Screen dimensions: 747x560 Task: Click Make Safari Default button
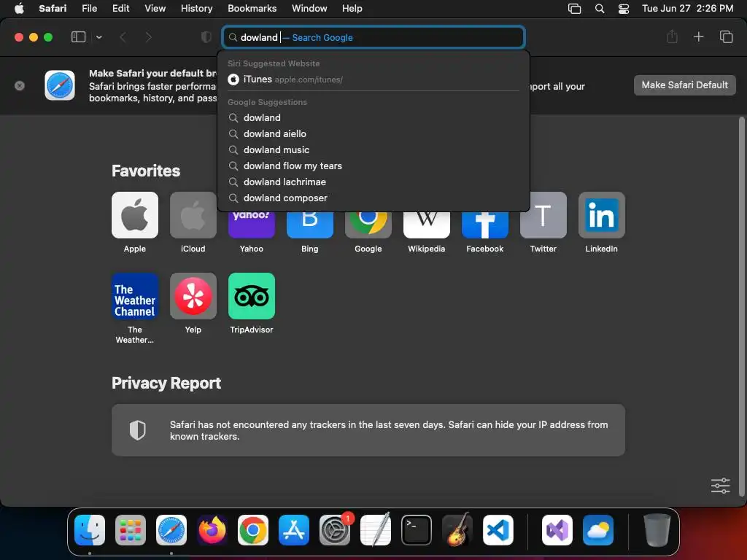coord(684,85)
